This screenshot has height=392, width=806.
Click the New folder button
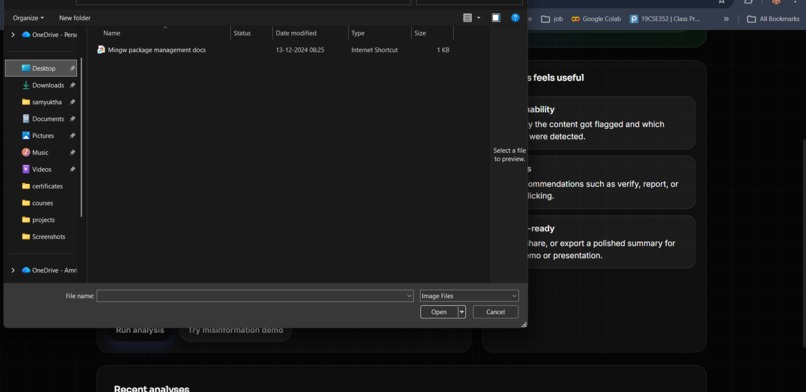75,18
